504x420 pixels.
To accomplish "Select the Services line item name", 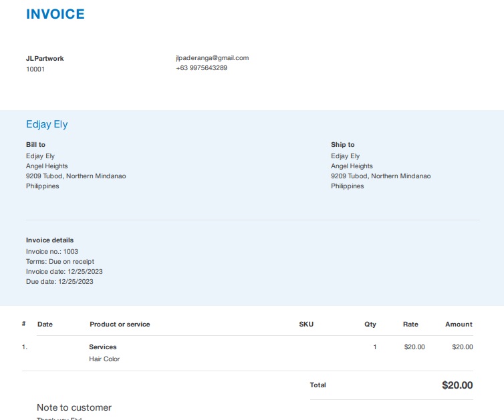I will point(103,347).
